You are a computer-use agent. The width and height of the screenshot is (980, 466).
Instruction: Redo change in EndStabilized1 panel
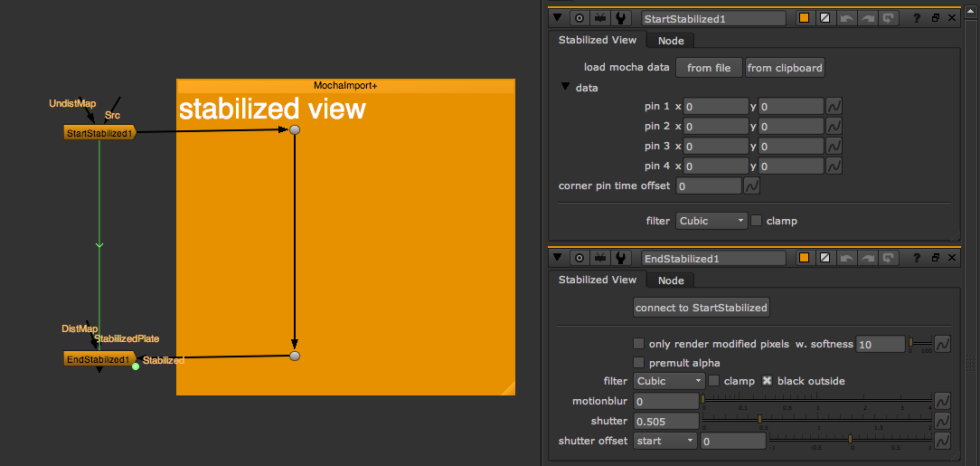[866, 258]
